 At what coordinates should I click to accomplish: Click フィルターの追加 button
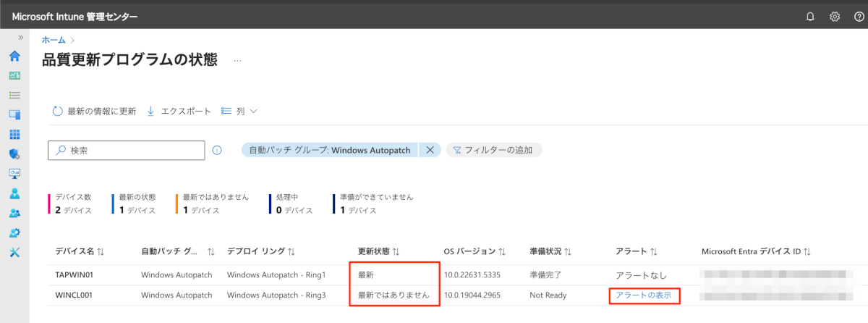coord(493,150)
